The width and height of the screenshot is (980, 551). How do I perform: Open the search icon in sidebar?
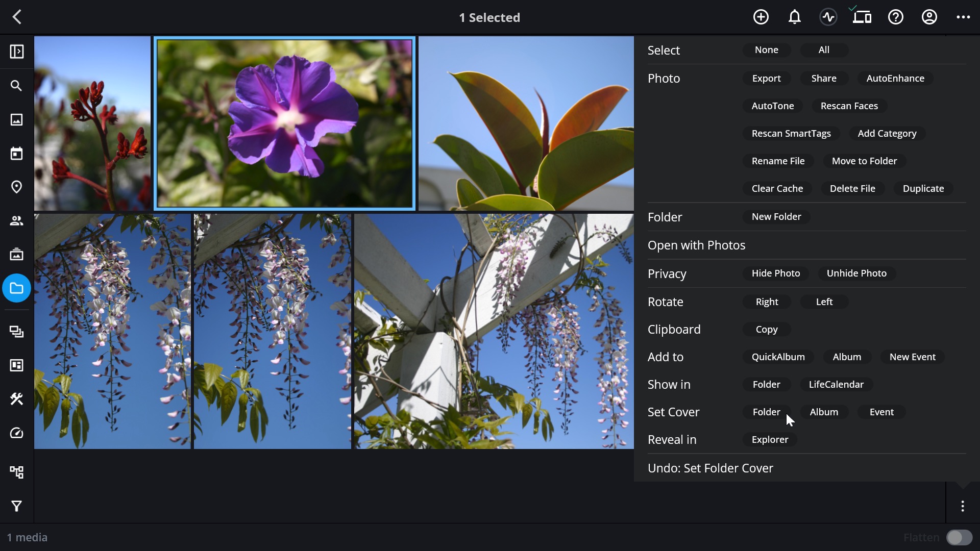pos(16,86)
